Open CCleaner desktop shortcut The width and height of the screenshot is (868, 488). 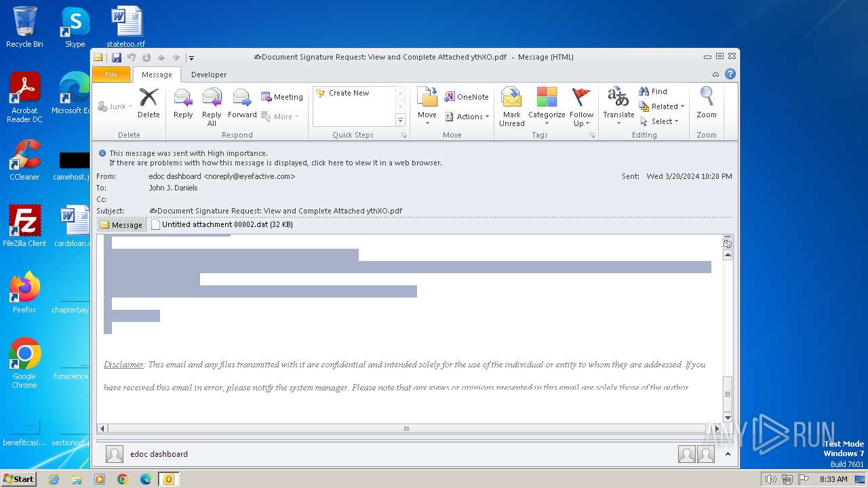coord(24,160)
